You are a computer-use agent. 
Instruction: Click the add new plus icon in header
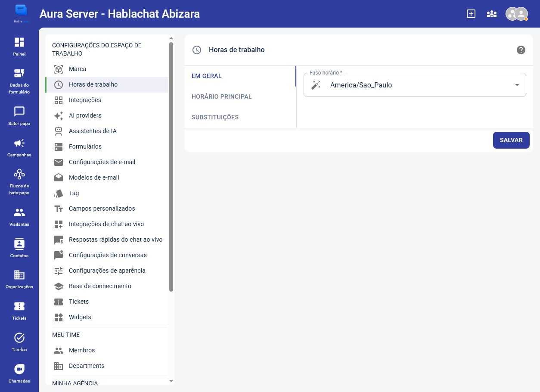click(x=471, y=14)
